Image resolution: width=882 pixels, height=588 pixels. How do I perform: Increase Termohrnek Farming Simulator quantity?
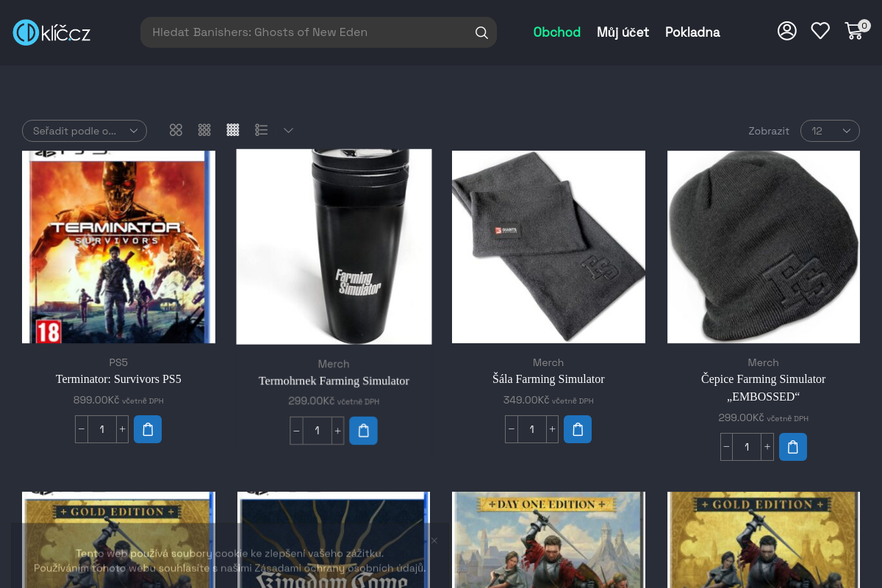(337, 431)
